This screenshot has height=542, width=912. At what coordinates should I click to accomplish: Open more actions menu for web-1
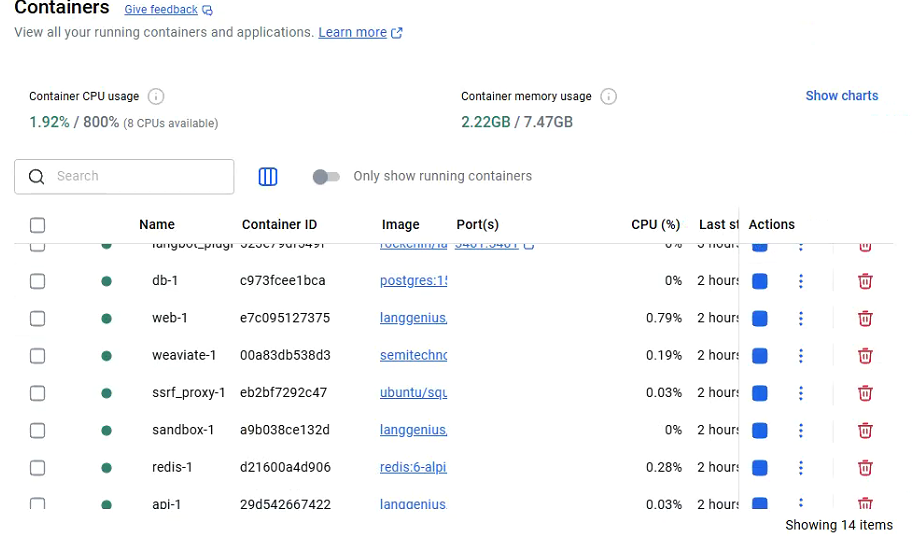pyautogui.click(x=801, y=319)
